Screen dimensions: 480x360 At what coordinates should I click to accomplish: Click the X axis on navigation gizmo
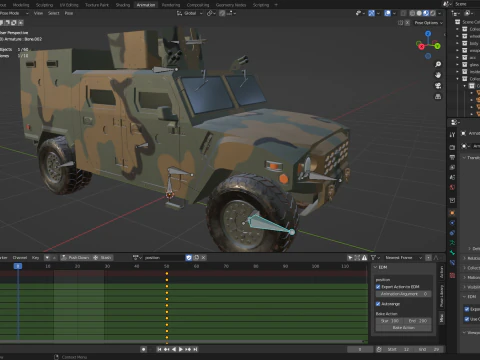421,47
